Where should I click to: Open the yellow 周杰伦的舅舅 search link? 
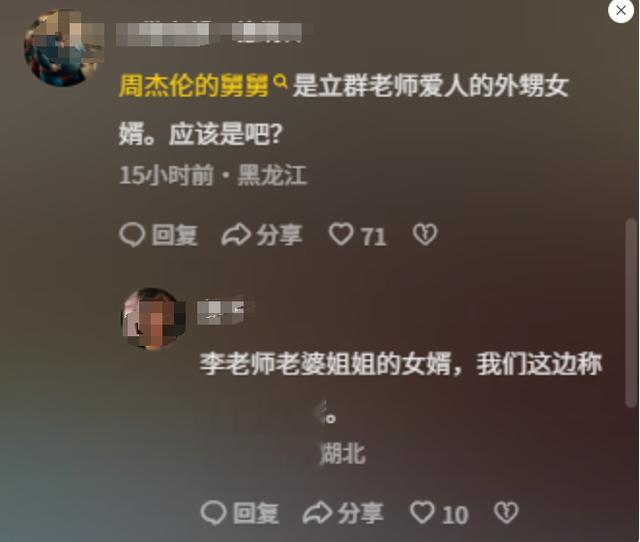[x=193, y=86]
